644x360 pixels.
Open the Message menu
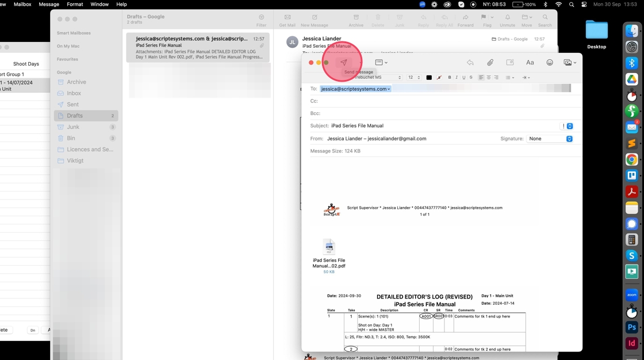(x=49, y=4)
